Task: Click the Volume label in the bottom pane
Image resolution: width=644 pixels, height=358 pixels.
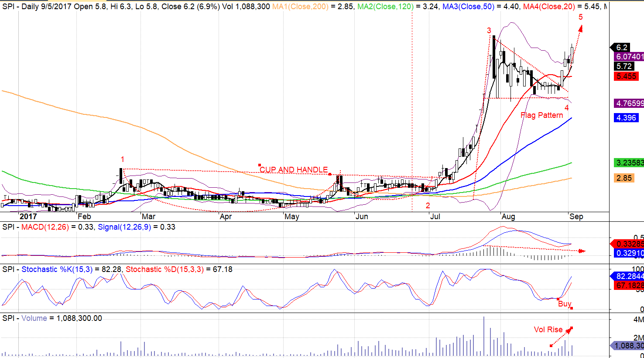Action: (34, 318)
